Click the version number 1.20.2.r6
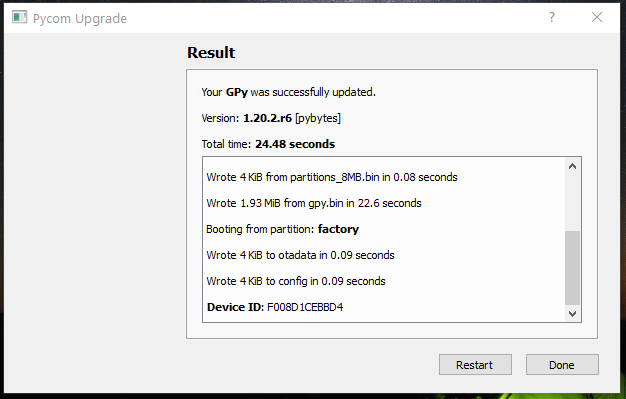626x399 pixels. (x=267, y=118)
